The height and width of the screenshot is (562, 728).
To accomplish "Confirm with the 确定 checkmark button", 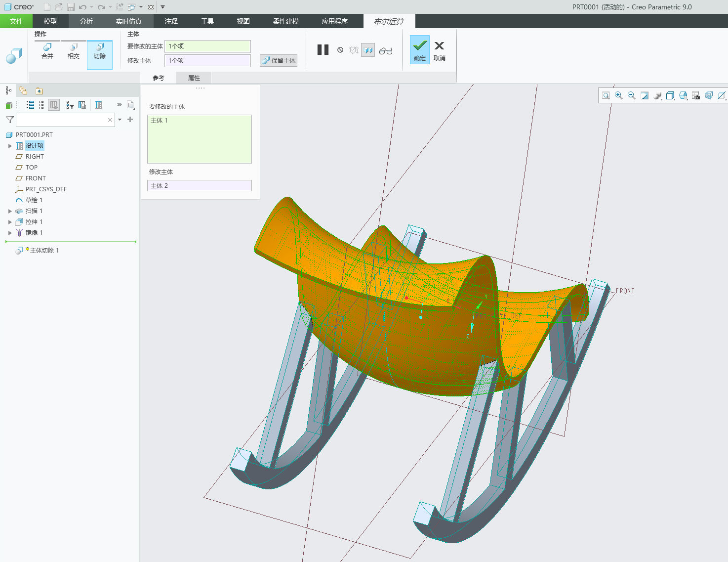I will [420, 49].
